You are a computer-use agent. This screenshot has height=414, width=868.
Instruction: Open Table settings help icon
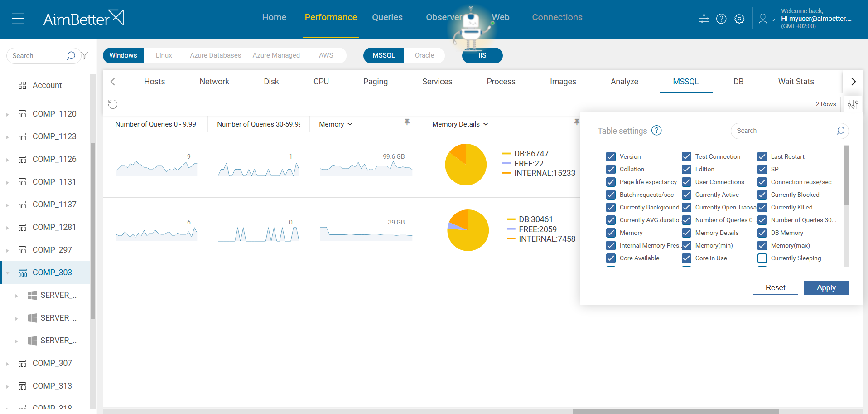656,131
